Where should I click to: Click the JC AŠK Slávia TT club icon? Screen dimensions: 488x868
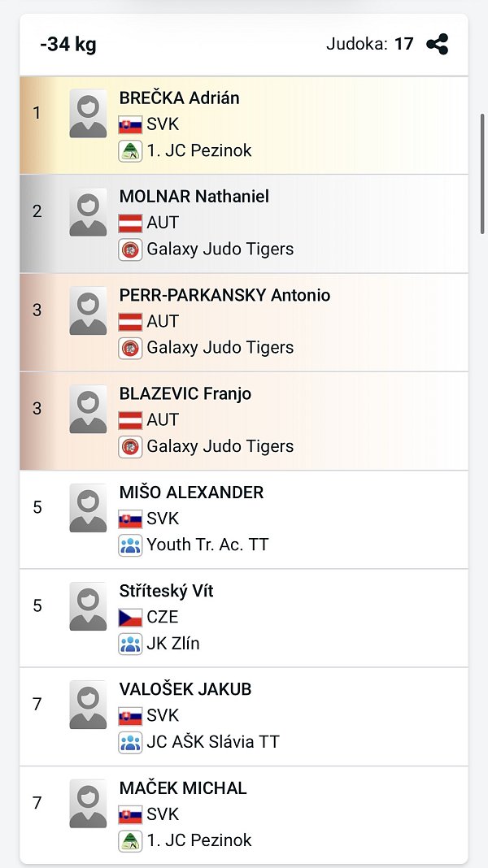(130, 742)
